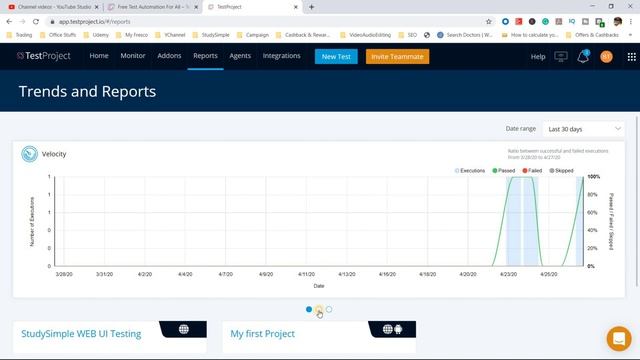Close the Channel videos YouTube Studio tab
The height and width of the screenshot is (360, 640).
coord(97,7)
